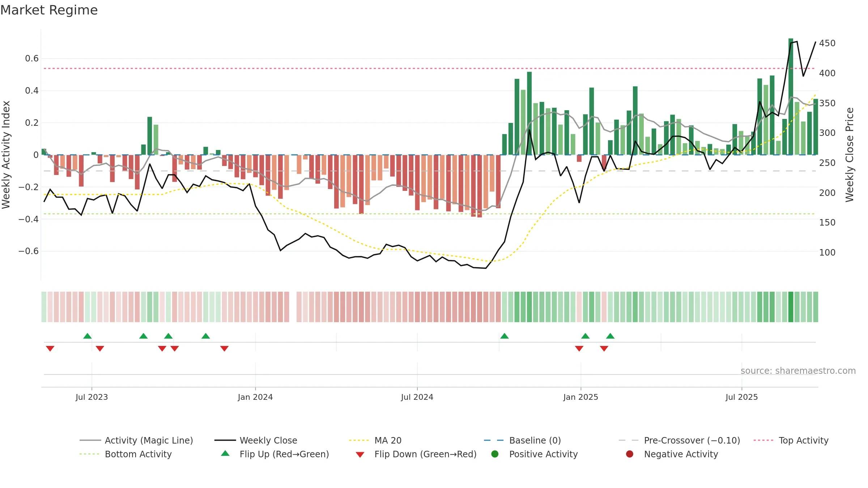Screen dimensions: 868x488
Task: Toggle the Pre-Crossover (−0.10) legend entry
Action: pyautogui.click(x=679, y=440)
